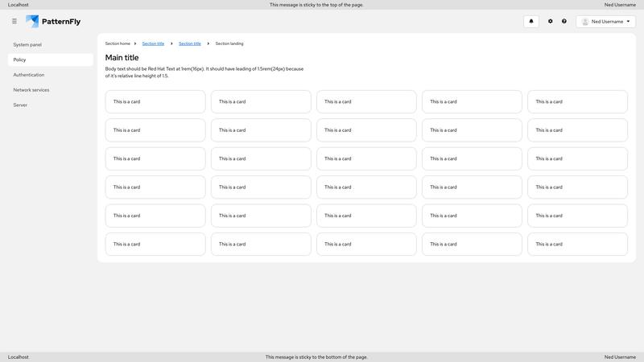Select the last card in the bottom row
This screenshot has height=362, width=644.
tap(577, 244)
